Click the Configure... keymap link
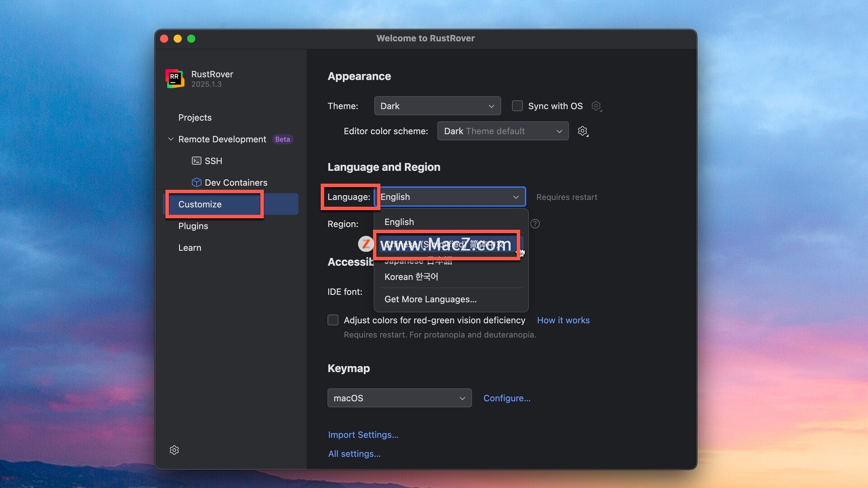 point(507,398)
